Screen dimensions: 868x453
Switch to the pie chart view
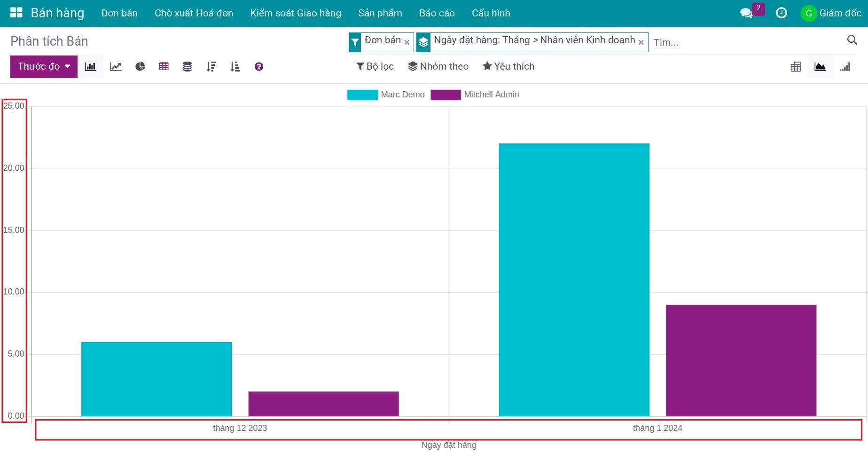140,67
